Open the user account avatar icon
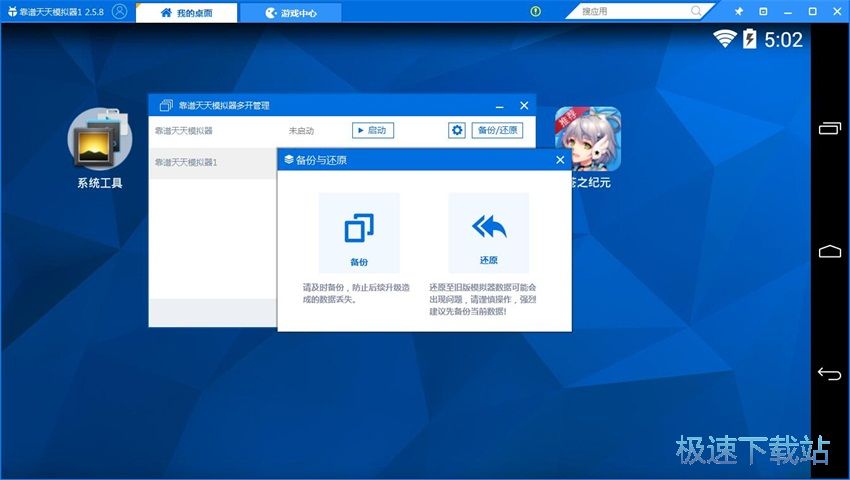850x480 pixels. tap(119, 11)
